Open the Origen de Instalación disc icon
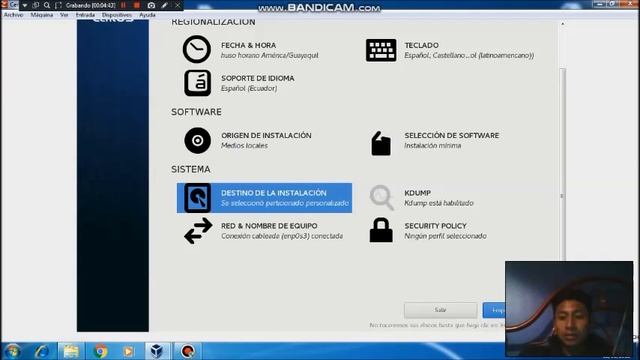The height and width of the screenshot is (360, 640). pyautogui.click(x=198, y=140)
